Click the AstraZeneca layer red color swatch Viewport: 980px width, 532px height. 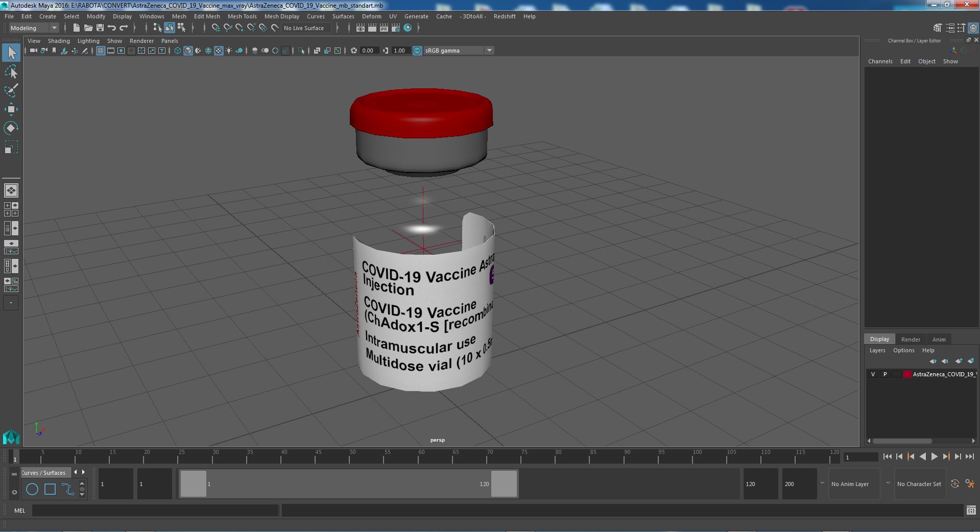pos(907,374)
